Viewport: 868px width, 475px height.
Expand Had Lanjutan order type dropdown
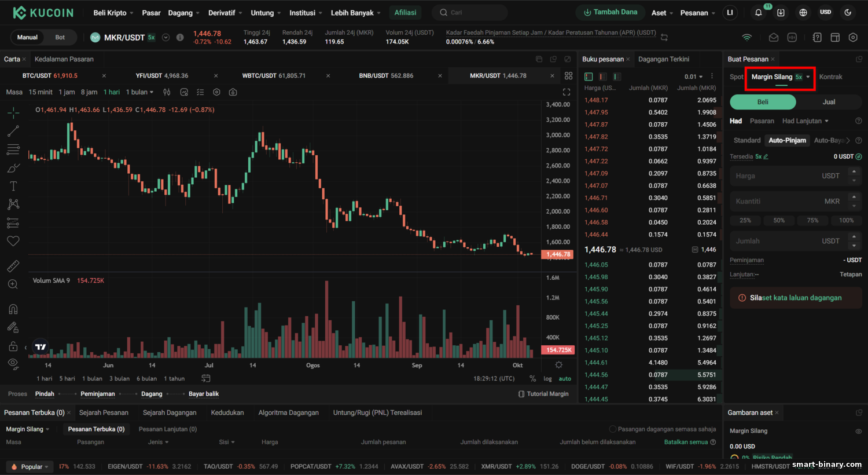click(806, 121)
